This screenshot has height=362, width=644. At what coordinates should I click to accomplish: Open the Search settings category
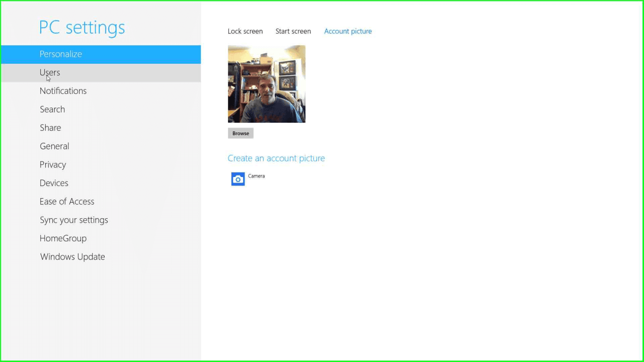coord(52,110)
